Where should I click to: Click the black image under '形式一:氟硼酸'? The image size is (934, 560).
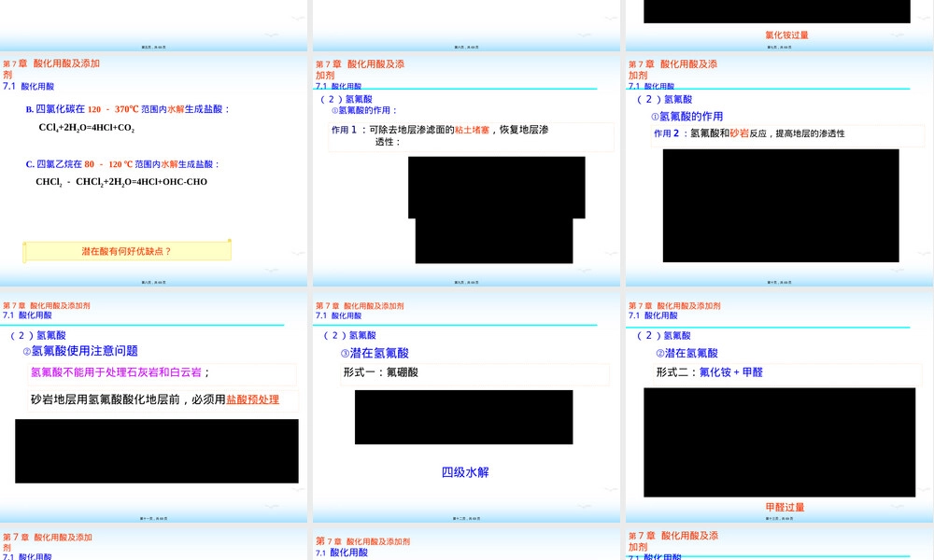point(464,417)
